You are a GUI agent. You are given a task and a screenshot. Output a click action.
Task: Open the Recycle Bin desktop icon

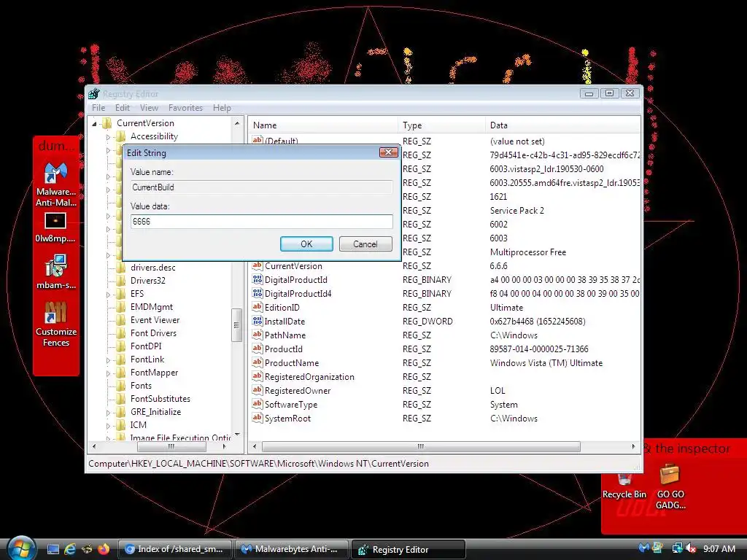(624, 486)
